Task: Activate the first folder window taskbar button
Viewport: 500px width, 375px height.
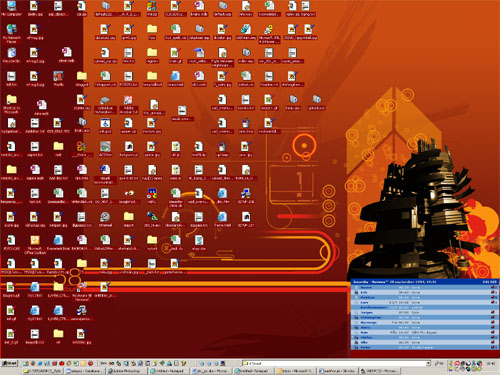Action: (43, 371)
